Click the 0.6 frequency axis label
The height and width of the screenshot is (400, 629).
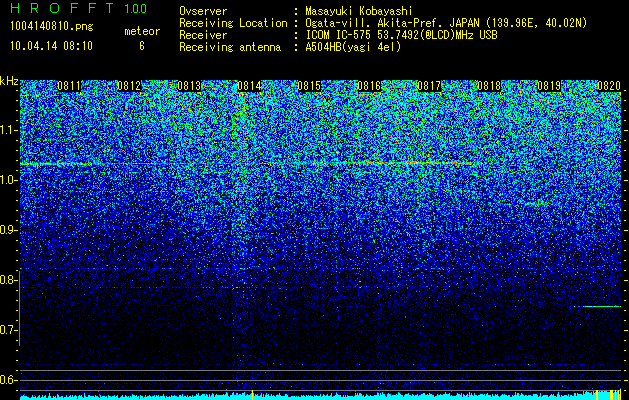(7, 380)
